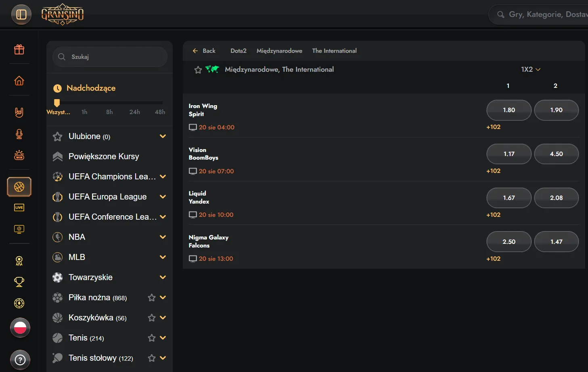Open the WIN jackpot icon

click(19, 155)
